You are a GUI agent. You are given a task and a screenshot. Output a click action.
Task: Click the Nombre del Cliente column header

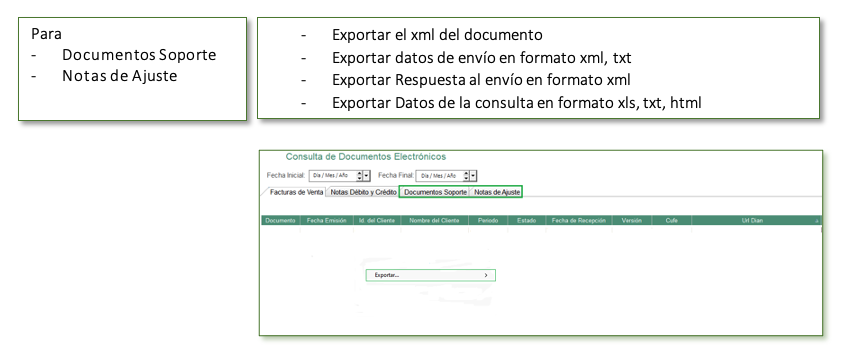click(x=434, y=220)
